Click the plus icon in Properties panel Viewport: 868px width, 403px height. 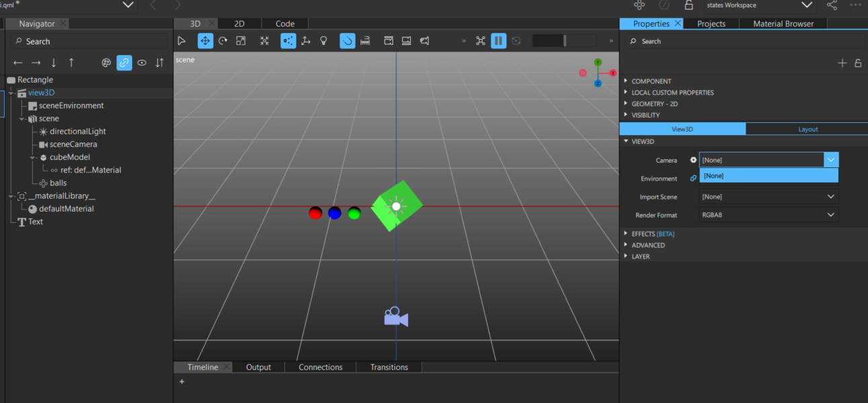tap(842, 63)
